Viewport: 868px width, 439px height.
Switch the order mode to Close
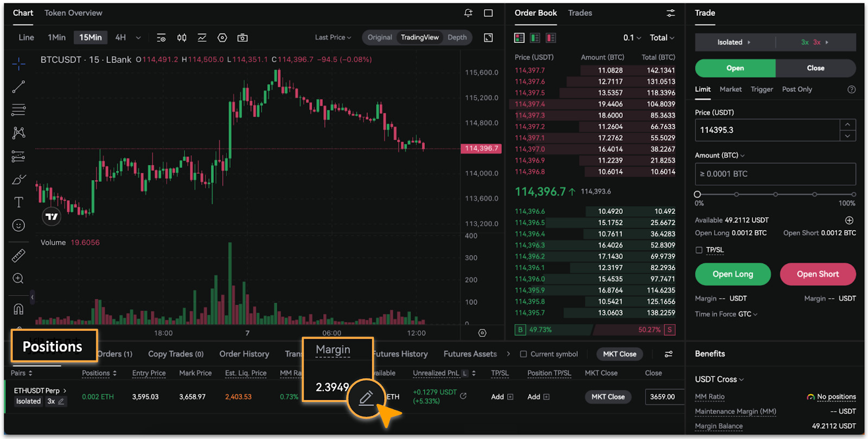coord(815,68)
